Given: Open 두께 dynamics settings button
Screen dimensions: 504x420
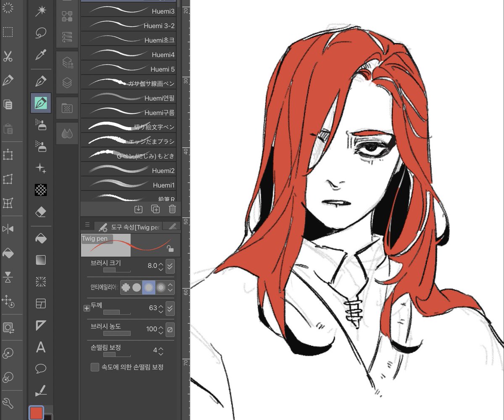Looking at the screenshot, I should pyautogui.click(x=170, y=308).
